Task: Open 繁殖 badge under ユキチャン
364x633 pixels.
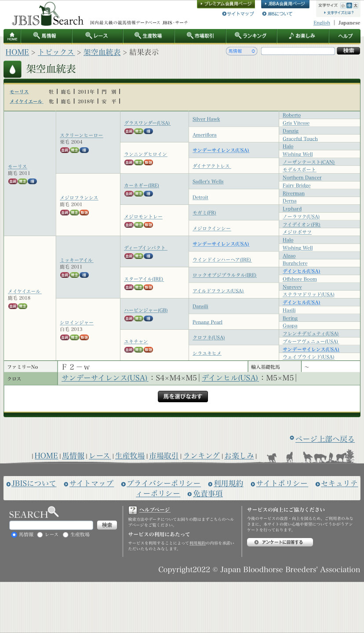Action: click(x=149, y=350)
